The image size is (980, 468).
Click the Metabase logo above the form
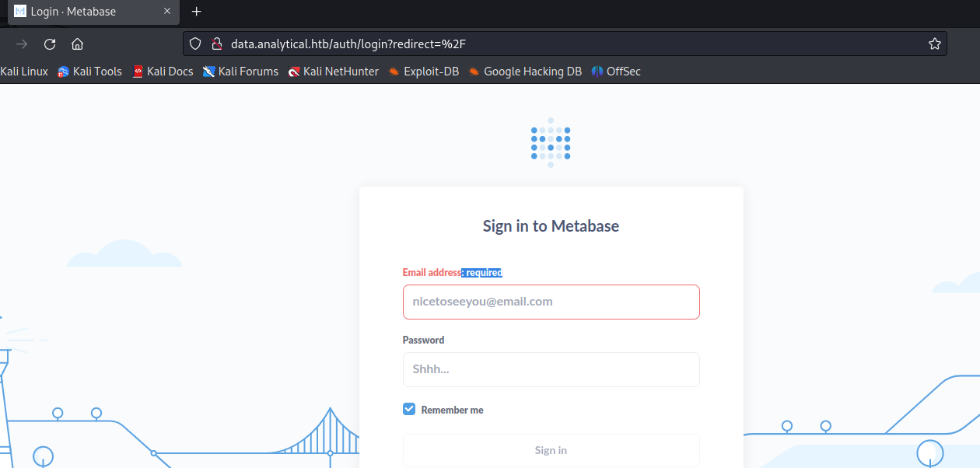point(551,142)
